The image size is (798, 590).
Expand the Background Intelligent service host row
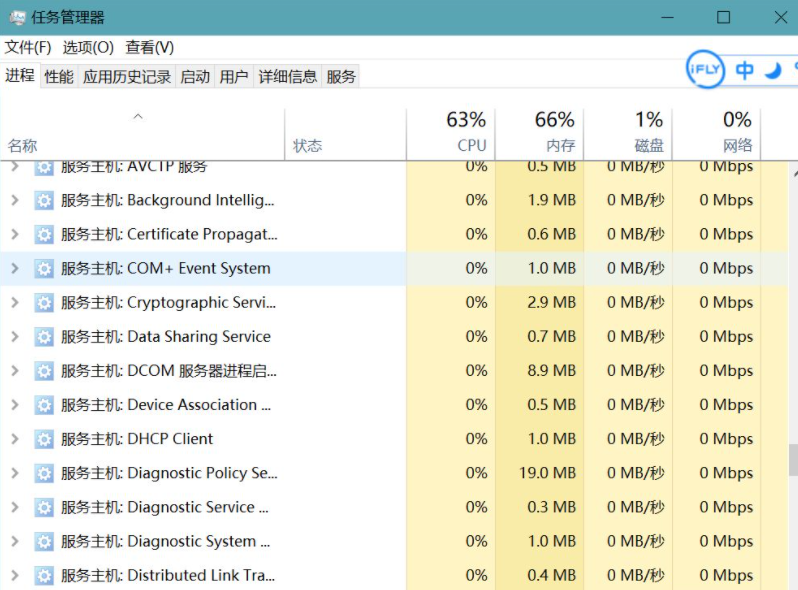pyautogui.click(x=14, y=201)
